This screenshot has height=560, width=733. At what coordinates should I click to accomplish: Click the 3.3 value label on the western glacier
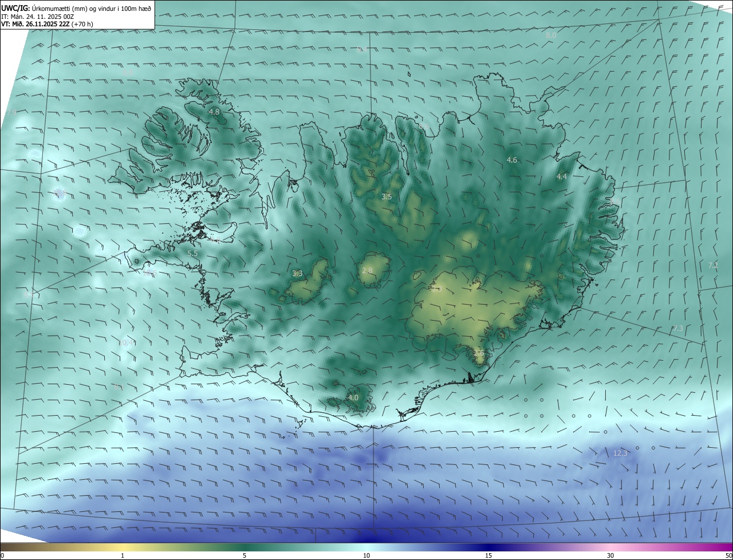point(297,274)
